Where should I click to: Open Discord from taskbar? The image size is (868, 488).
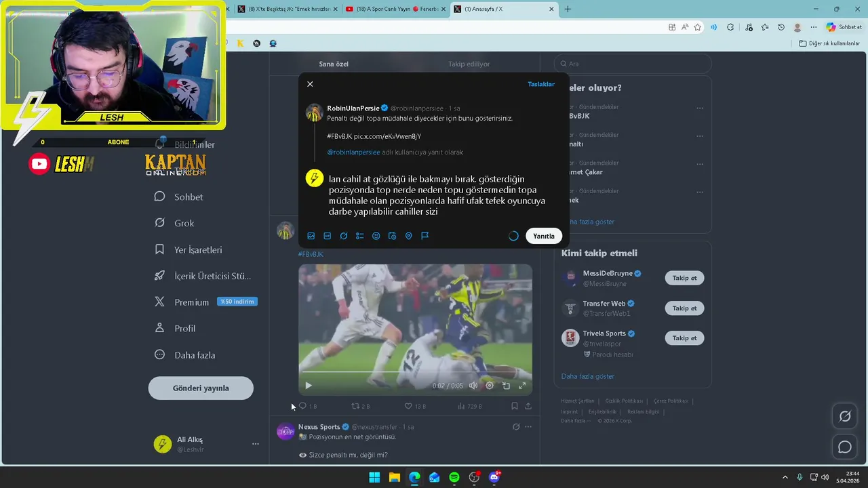coord(494,477)
